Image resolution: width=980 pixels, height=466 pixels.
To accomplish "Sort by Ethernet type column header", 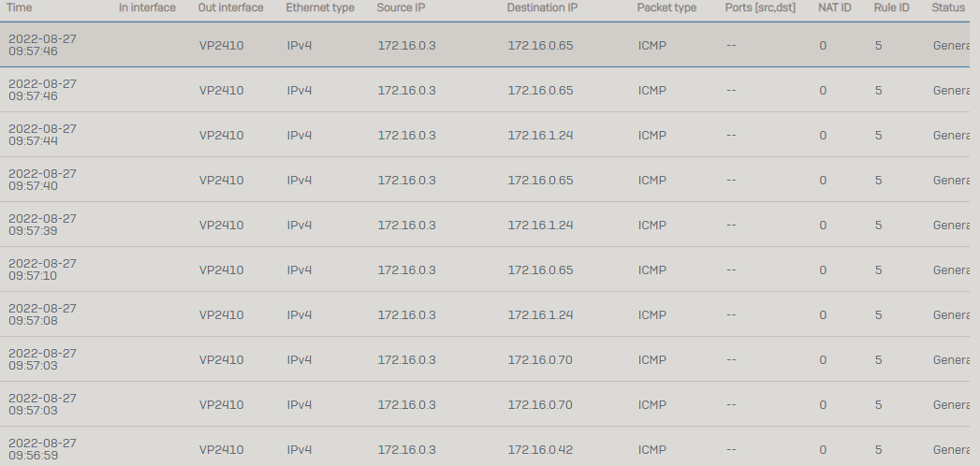I will click(320, 8).
